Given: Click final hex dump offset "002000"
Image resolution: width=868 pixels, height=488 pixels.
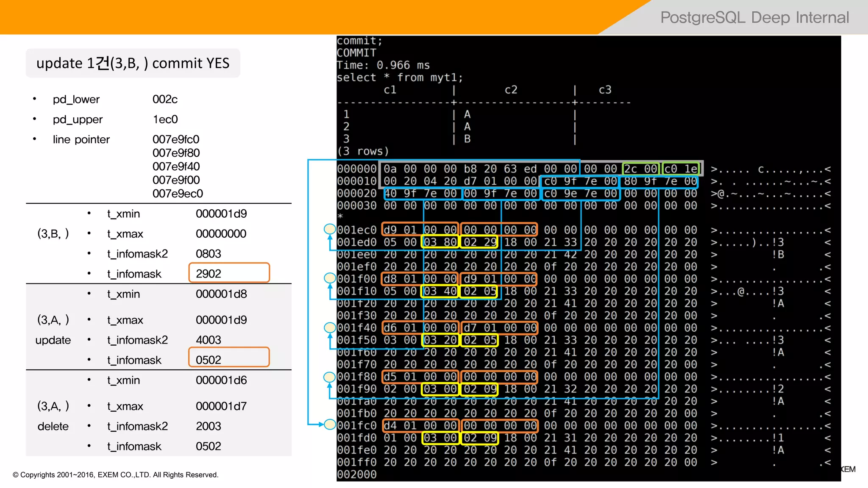Looking at the screenshot, I should tap(357, 475).
